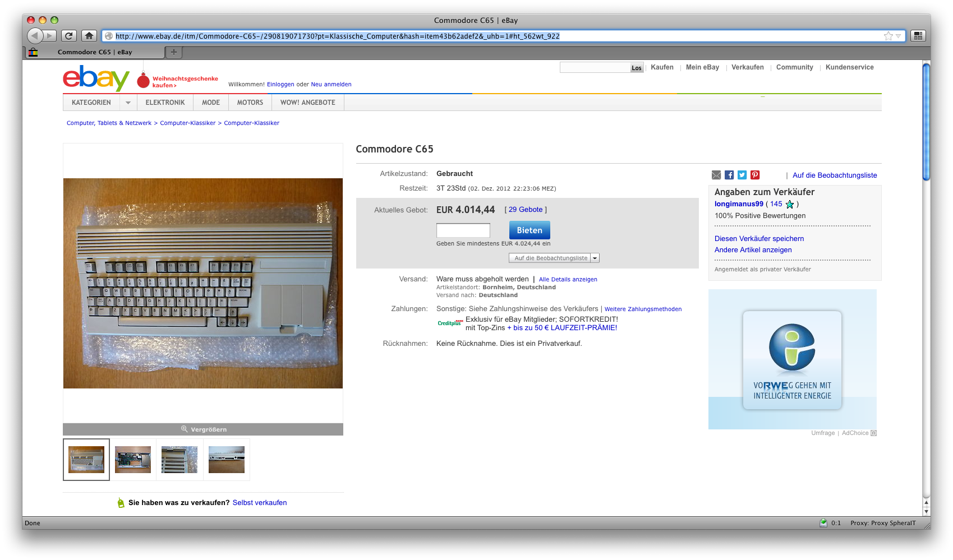
Task: Open the Kaufen top navigation item
Action: [x=662, y=67]
